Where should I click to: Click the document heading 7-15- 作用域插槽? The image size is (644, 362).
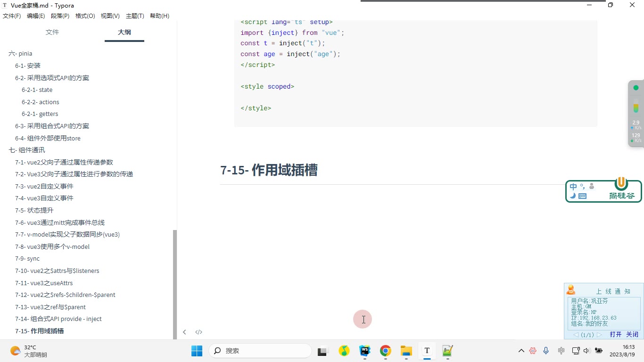pyautogui.click(x=269, y=170)
